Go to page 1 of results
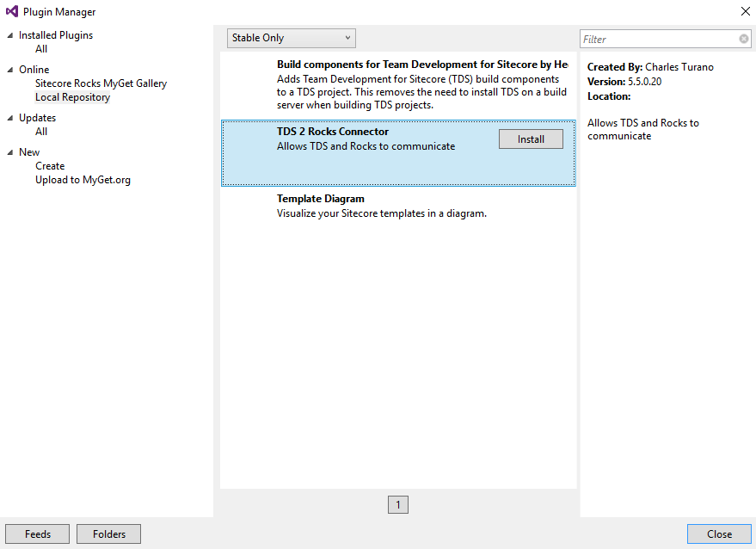 tap(397, 505)
